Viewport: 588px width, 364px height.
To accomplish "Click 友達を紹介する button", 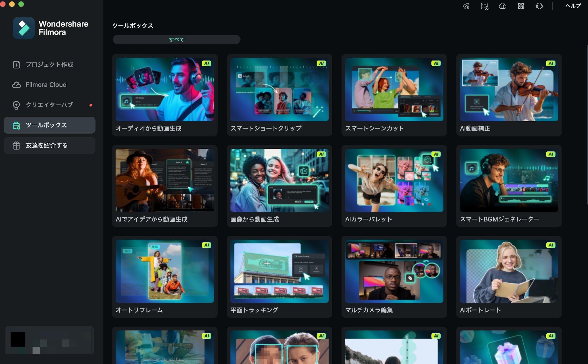I will pyautogui.click(x=50, y=145).
